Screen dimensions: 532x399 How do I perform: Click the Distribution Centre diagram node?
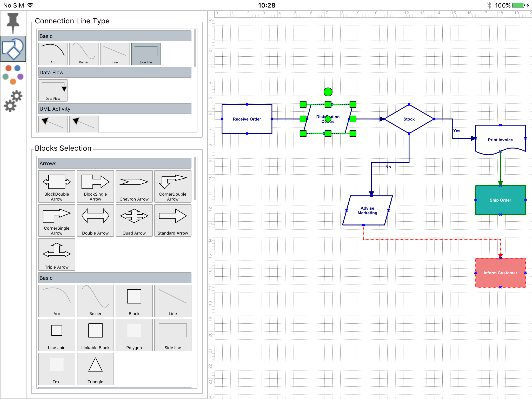pyautogui.click(x=328, y=119)
